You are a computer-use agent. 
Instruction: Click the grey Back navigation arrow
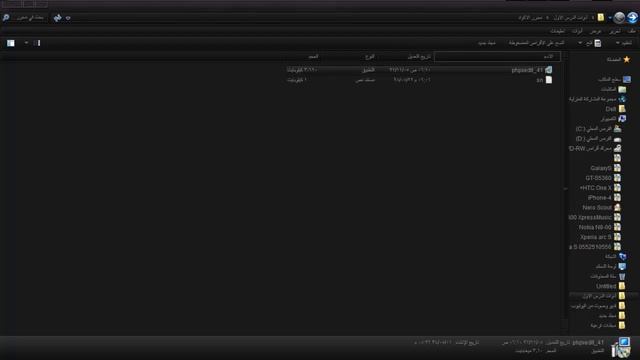pyautogui.click(x=619, y=18)
